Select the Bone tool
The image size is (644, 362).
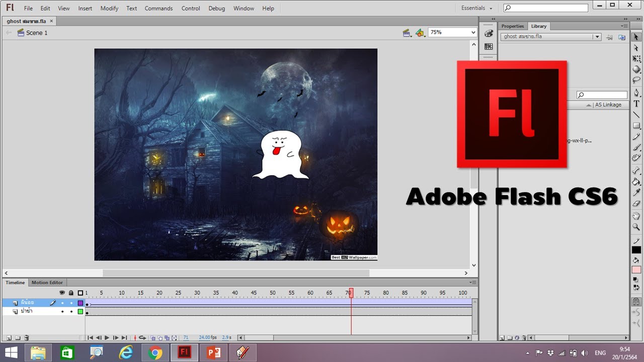coord(636,171)
